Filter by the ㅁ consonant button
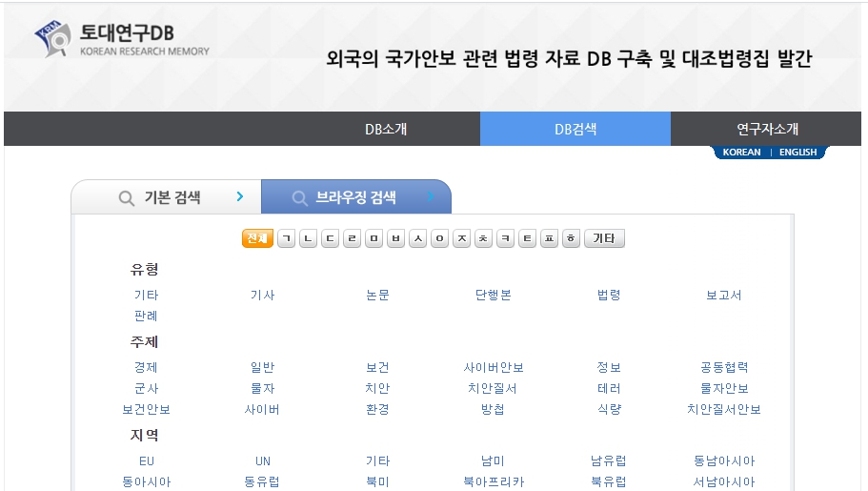Viewport: 868px width, 491px height. click(x=373, y=239)
